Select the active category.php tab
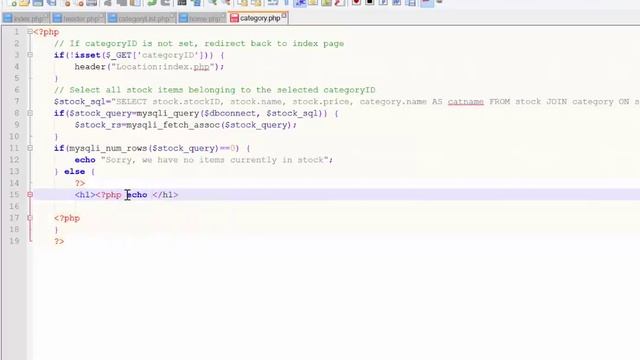The image size is (640, 360). click(258, 18)
